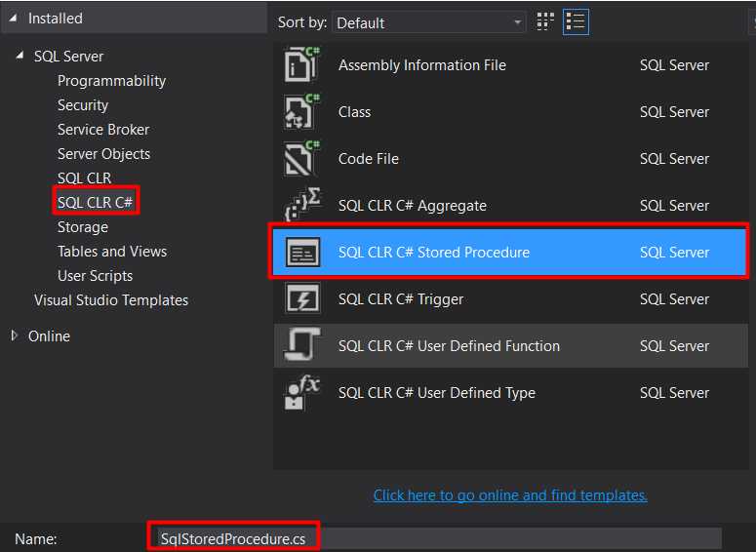Viewport: 756px width, 552px height.
Task: Select Security category
Action: (83, 105)
